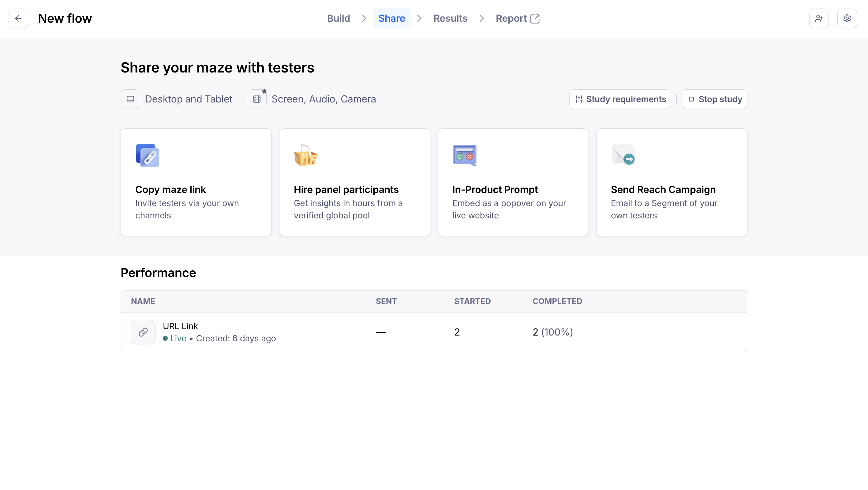Click the shopping basket panel icon
Image resolution: width=868 pixels, height=490 pixels.
306,156
